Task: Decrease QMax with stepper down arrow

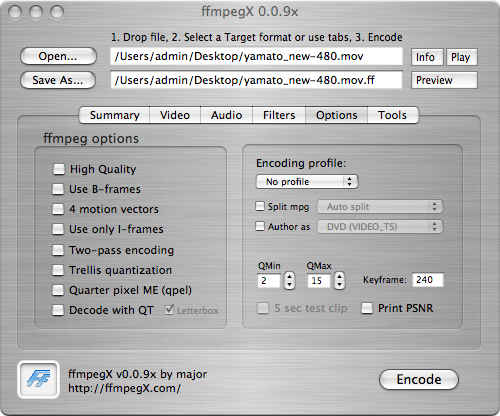Action: tap(339, 285)
